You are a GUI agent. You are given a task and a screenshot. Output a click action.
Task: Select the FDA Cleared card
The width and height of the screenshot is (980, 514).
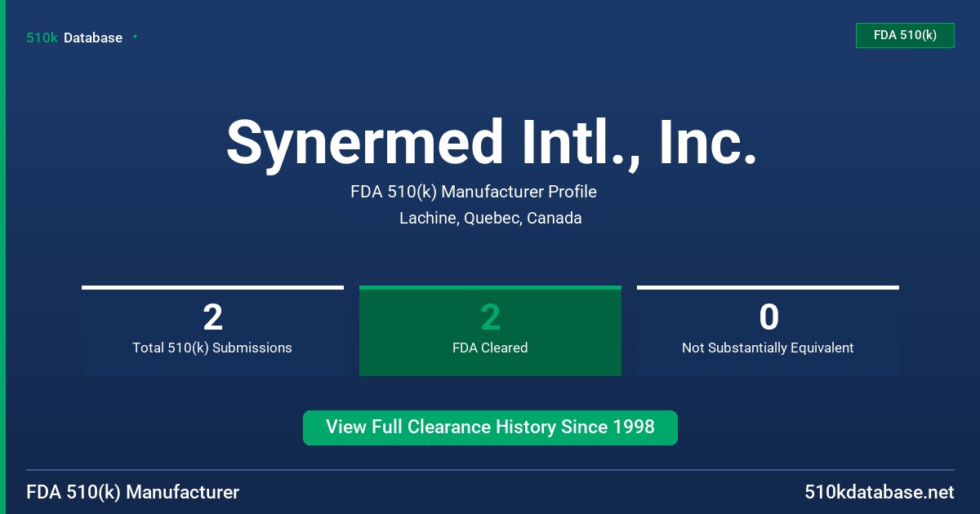(x=490, y=330)
